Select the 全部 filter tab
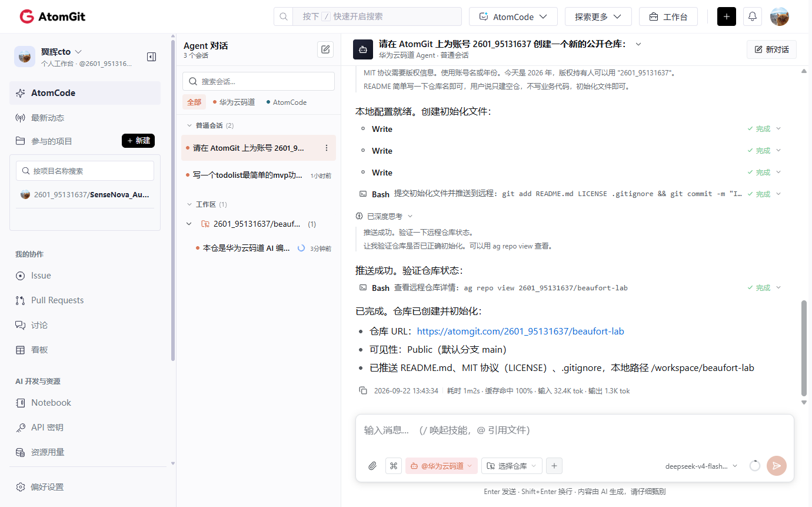This screenshot has width=812, height=507. pyautogui.click(x=194, y=102)
